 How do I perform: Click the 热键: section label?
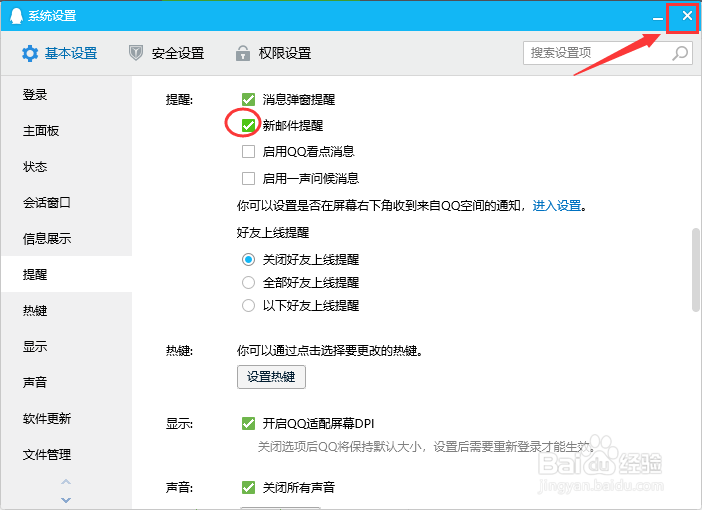[x=179, y=351]
